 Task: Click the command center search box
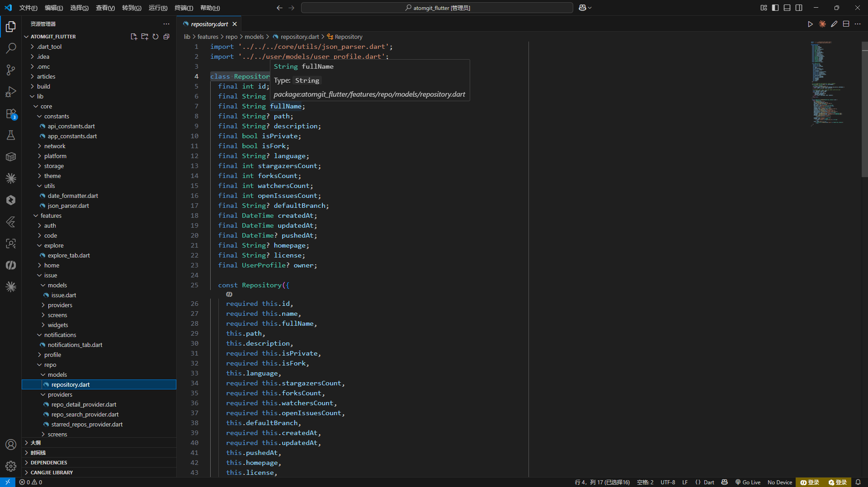point(437,8)
